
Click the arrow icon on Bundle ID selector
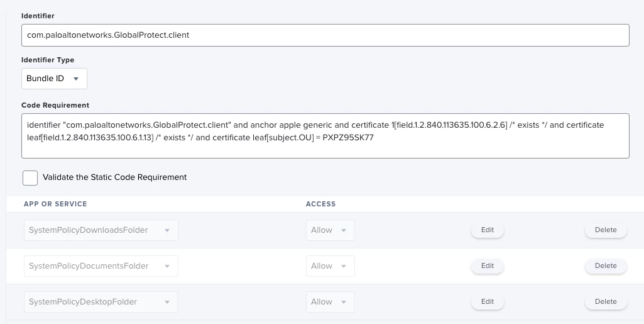pos(76,79)
